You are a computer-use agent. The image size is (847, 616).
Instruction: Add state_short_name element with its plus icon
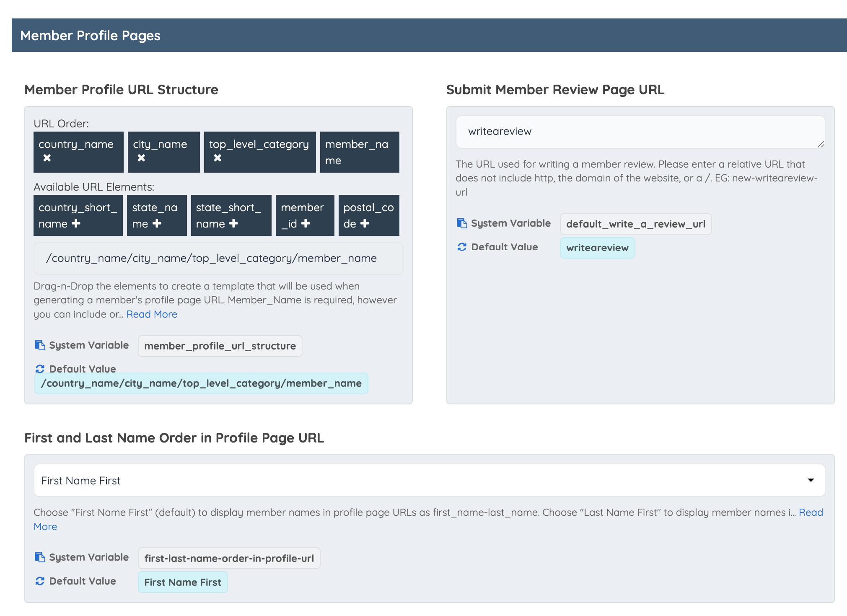[x=233, y=223]
